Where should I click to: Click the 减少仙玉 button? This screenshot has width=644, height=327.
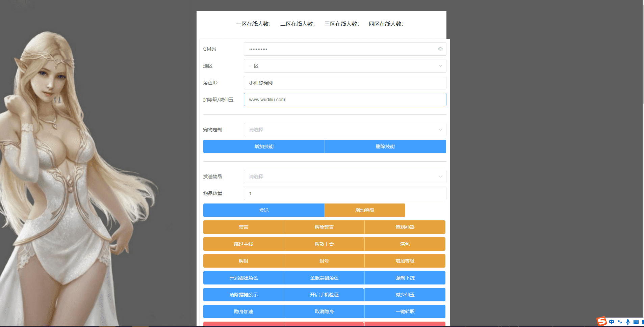[x=405, y=295]
